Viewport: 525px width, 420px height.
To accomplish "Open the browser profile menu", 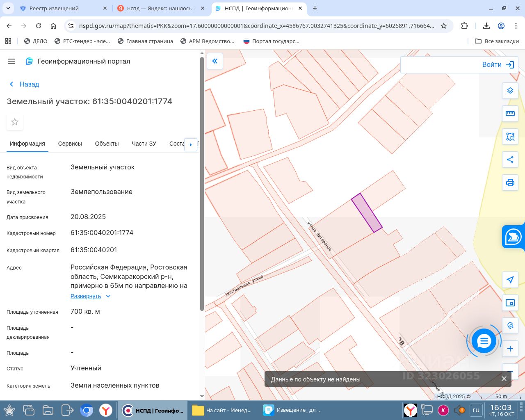I will 501,26.
